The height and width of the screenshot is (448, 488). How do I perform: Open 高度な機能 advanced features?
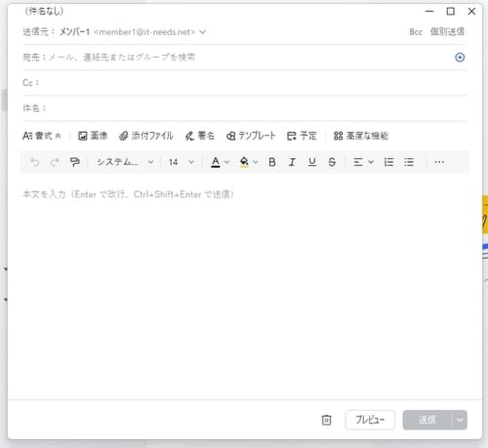point(361,136)
